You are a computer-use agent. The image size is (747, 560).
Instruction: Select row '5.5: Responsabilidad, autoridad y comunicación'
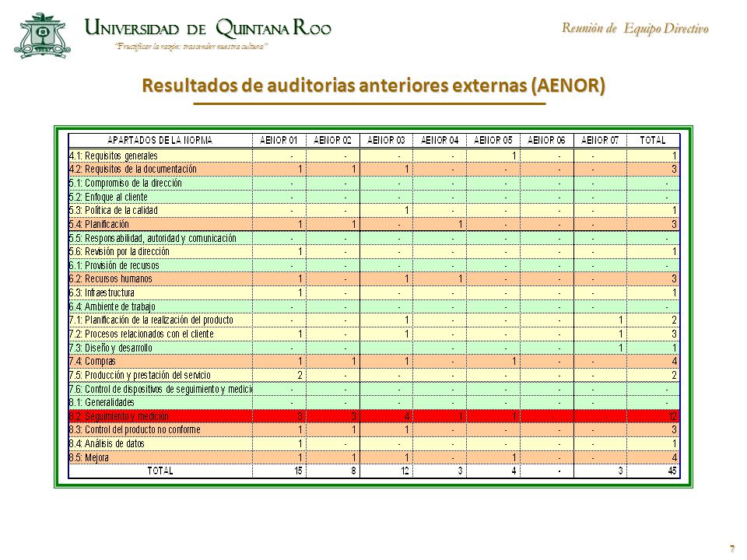[x=374, y=238]
